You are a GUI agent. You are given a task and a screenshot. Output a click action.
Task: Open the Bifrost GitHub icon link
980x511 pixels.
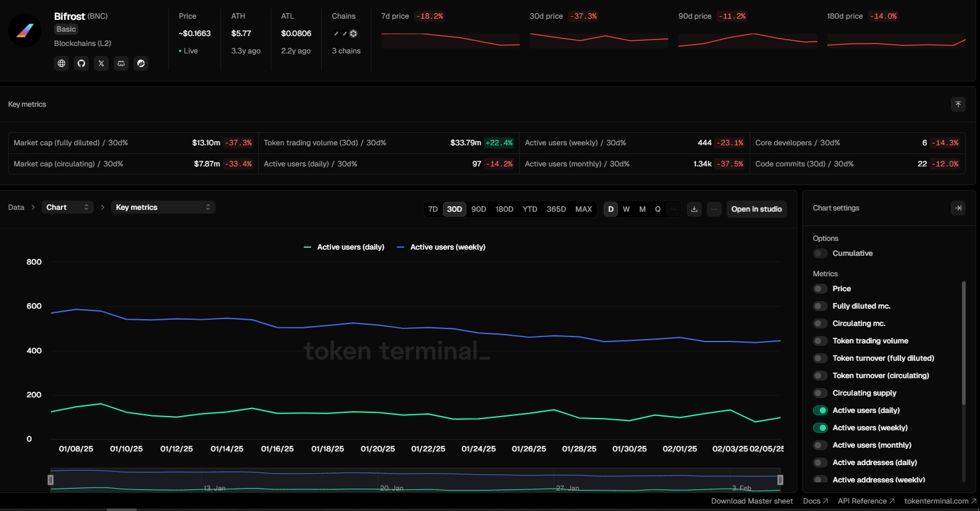coord(81,63)
